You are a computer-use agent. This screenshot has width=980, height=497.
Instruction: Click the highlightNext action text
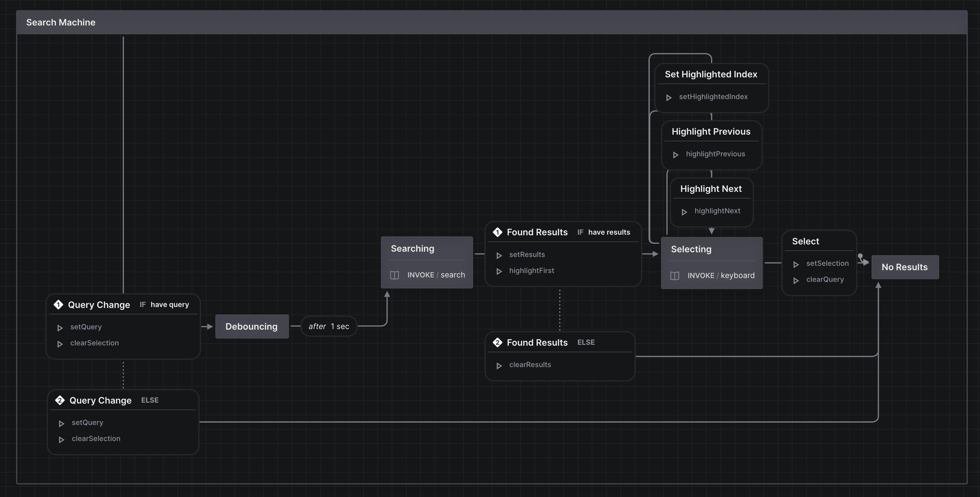tap(717, 211)
